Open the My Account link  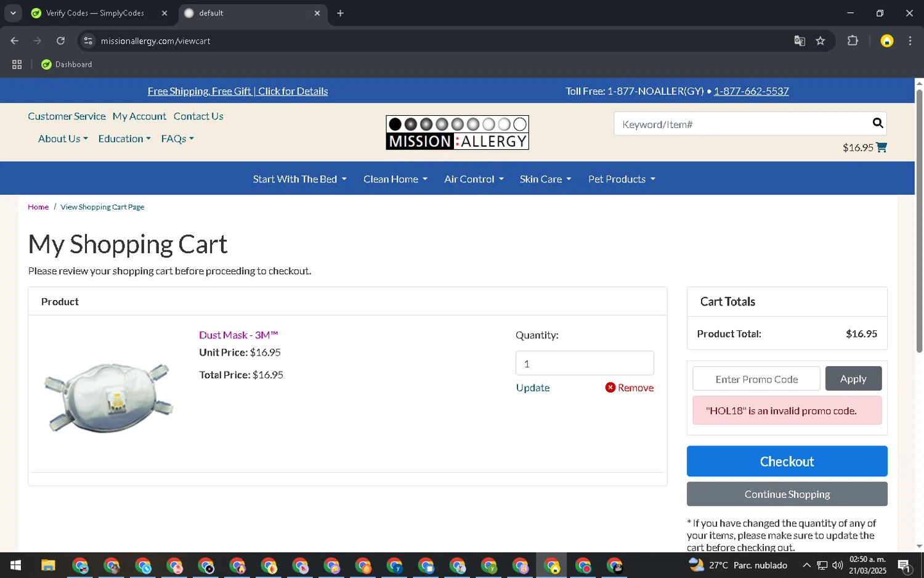tap(139, 116)
